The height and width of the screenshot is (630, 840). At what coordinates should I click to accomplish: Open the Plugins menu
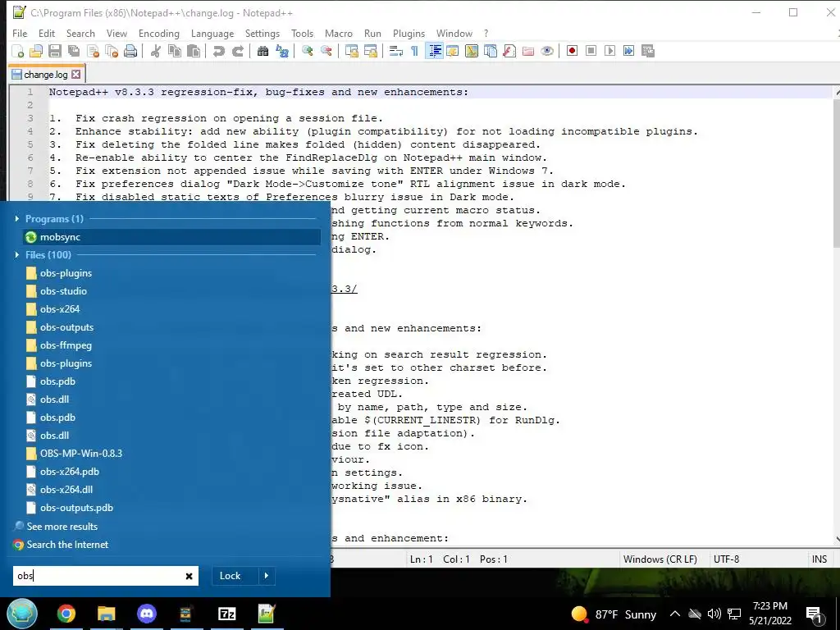(409, 33)
